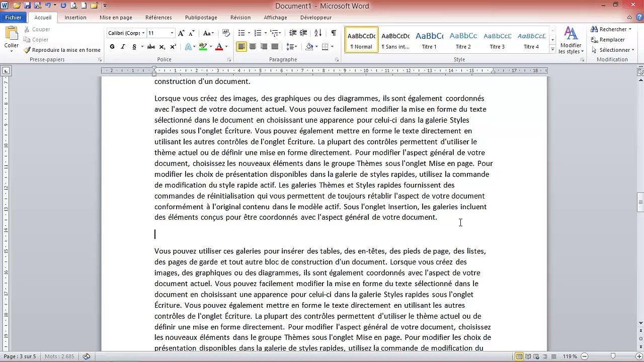Open the change case (Aa) dropdown

click(208, 33)
